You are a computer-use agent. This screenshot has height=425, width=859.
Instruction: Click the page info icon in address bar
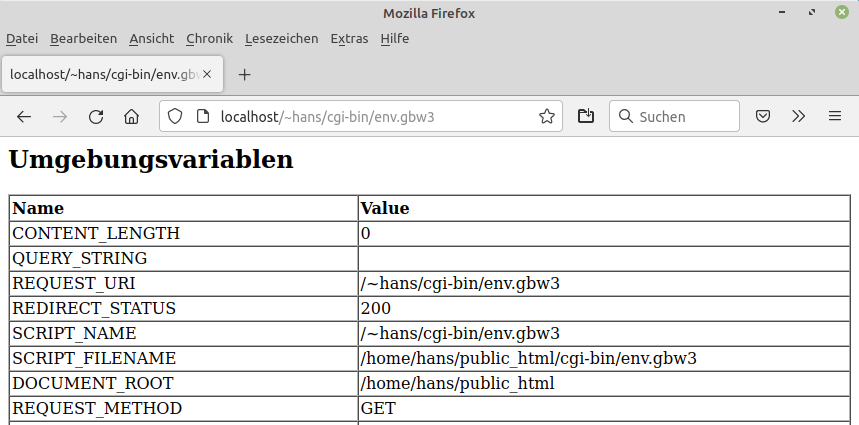[203, 116]
